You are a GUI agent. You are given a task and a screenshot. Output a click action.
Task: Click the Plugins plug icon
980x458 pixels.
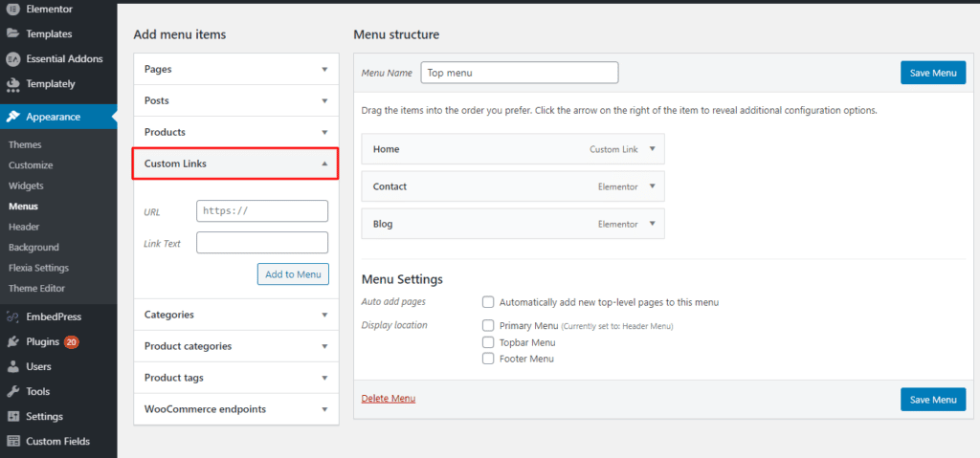tap(12, 341)
